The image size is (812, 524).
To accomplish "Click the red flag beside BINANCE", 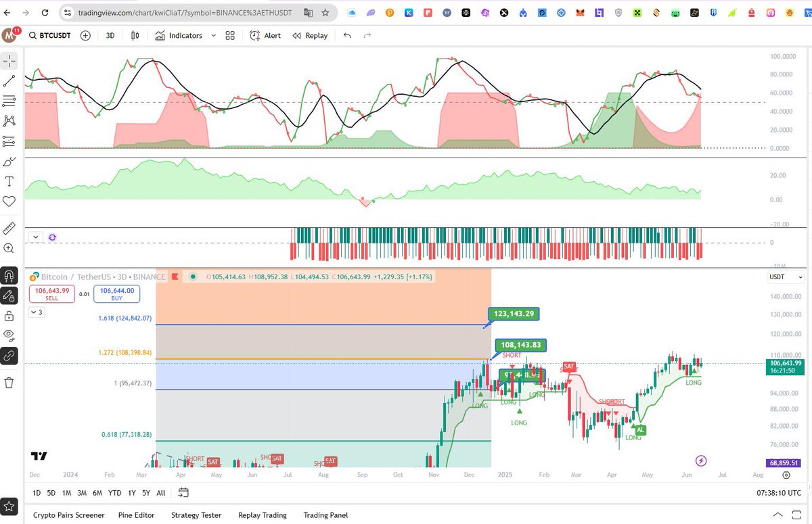I will (x=175, y=277).
